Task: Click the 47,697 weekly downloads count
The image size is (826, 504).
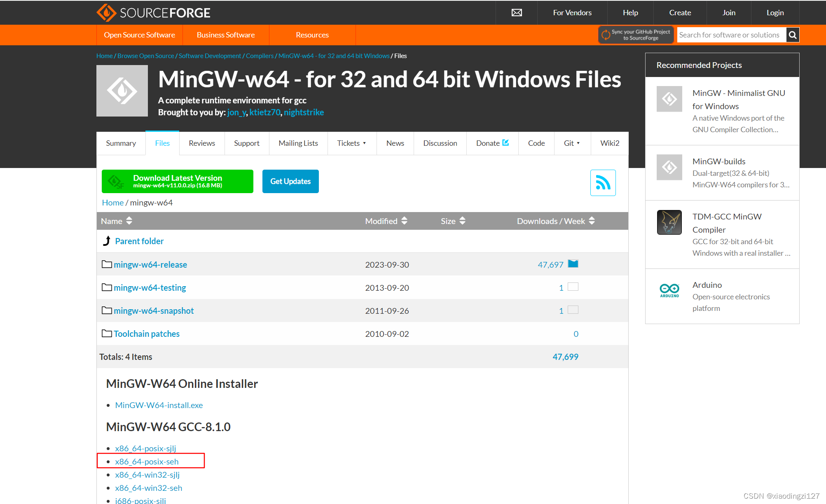Action: (550, 264)
